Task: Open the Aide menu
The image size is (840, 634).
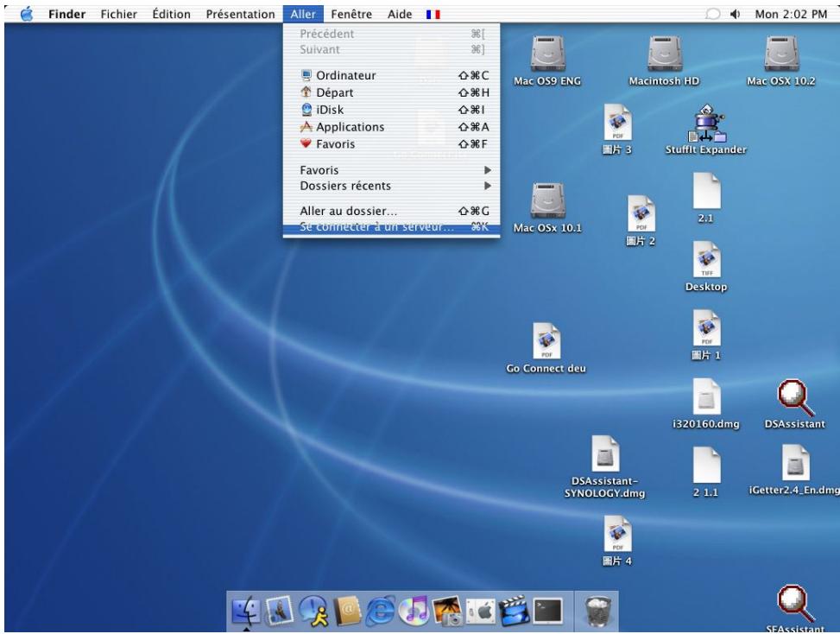Action: (400, 15)
